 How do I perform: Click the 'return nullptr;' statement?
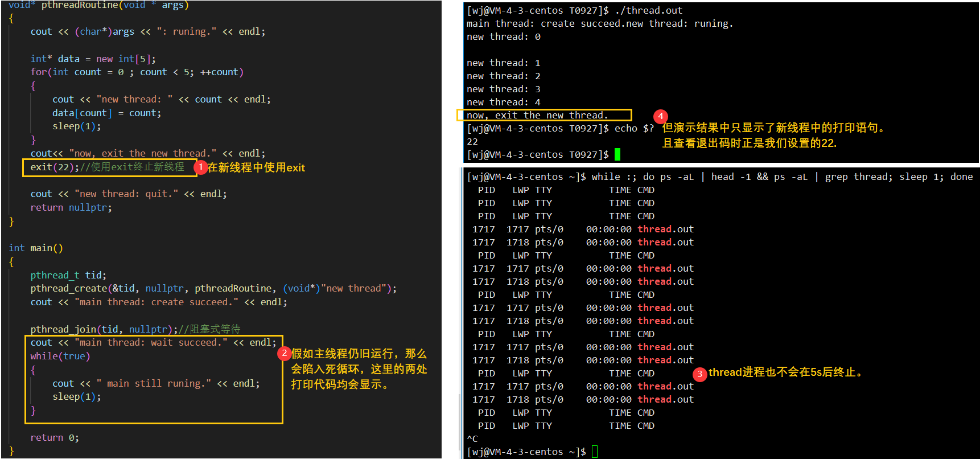point(71,207)
